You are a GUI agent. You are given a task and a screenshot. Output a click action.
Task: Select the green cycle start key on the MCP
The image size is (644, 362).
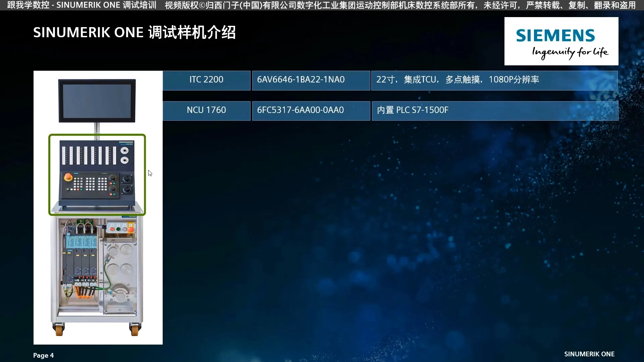(x=114, y=194)
